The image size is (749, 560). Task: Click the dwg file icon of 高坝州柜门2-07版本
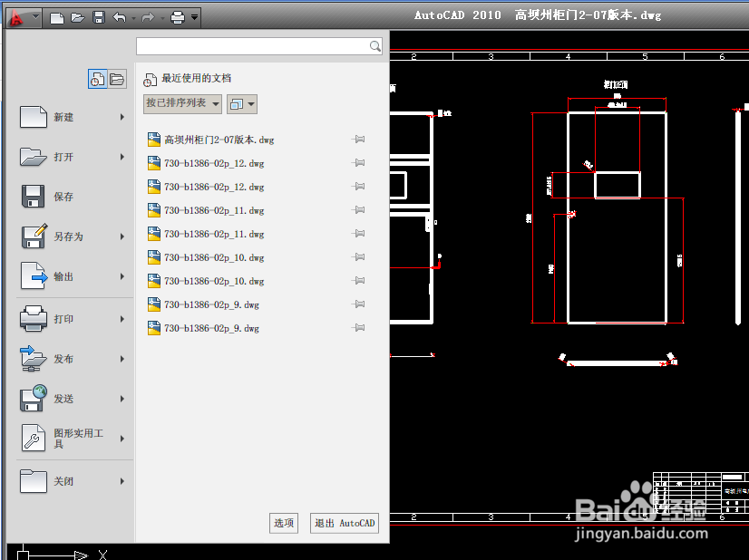pyautogui.click(x=154, y=140)
